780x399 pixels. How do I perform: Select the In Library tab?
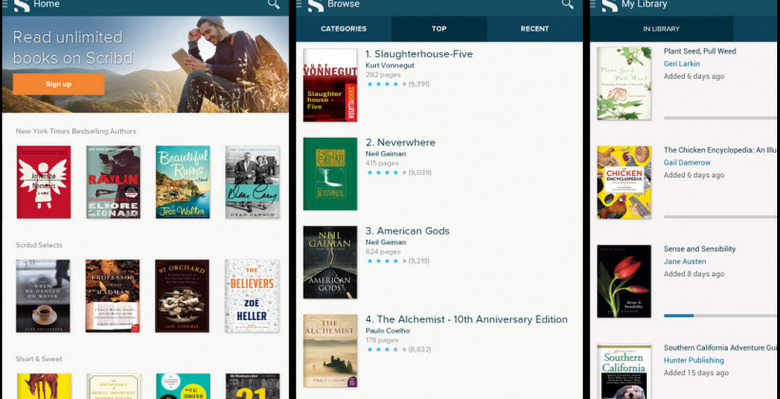click(x=661, y=29)
